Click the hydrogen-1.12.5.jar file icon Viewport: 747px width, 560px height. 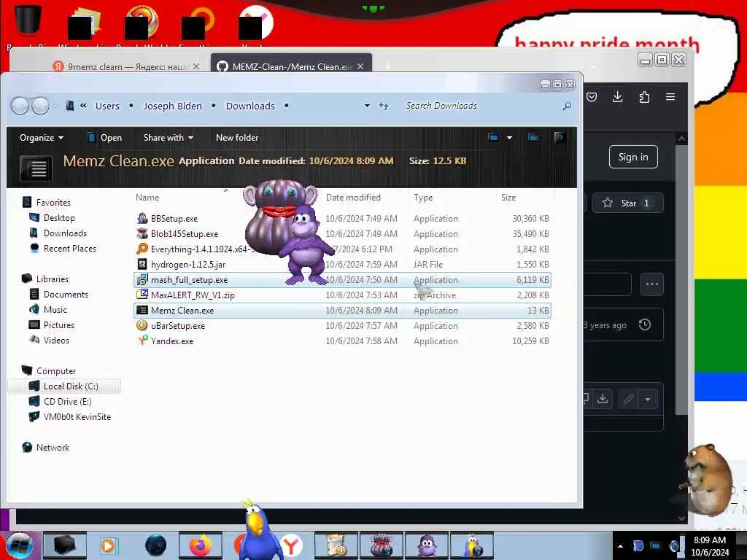[x=142, y=264]
